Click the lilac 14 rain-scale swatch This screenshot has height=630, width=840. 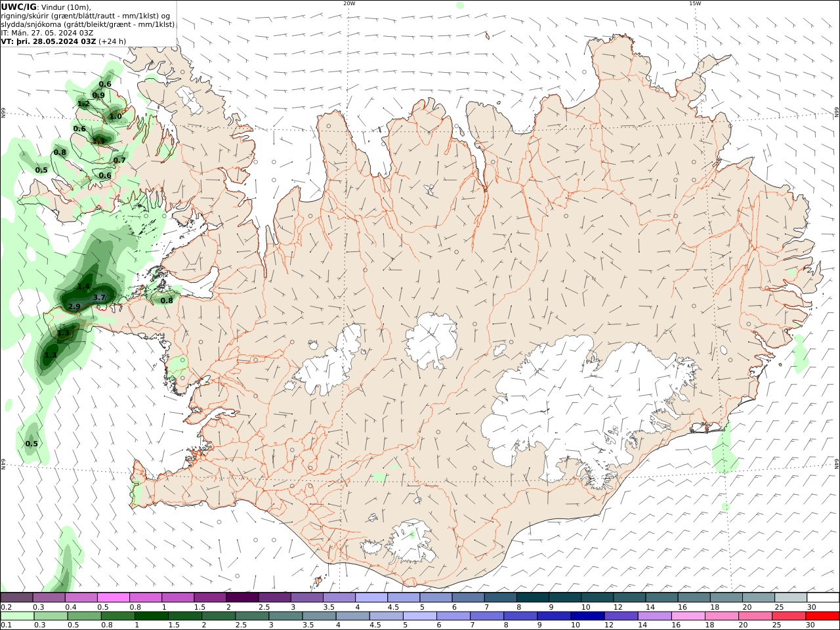click(654, 616)
